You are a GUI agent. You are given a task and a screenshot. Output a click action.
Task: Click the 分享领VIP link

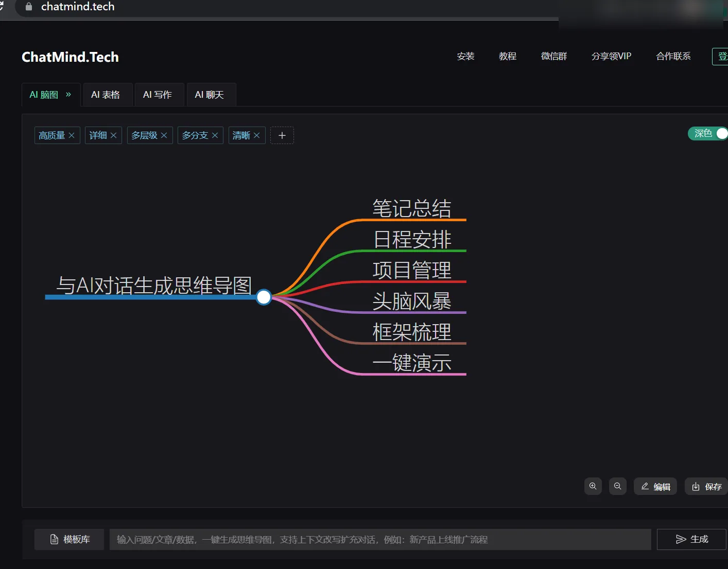(612, 57)
